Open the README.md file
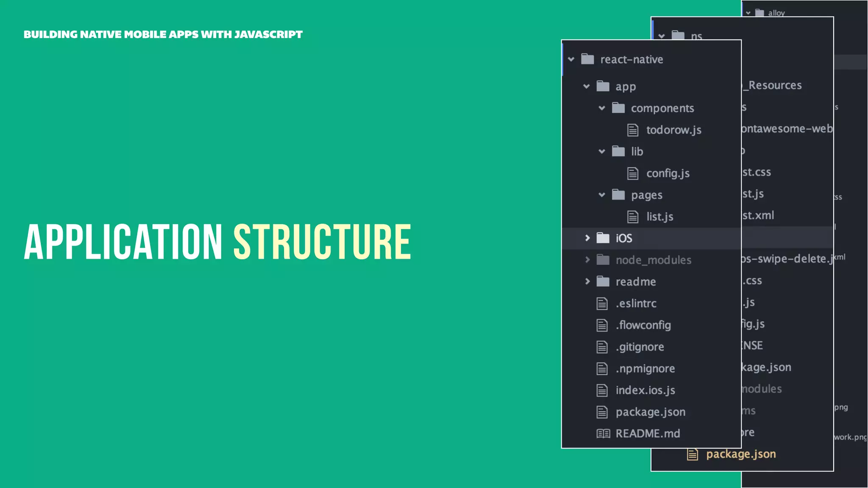This screenshot has height=488, width=868. 648,433
